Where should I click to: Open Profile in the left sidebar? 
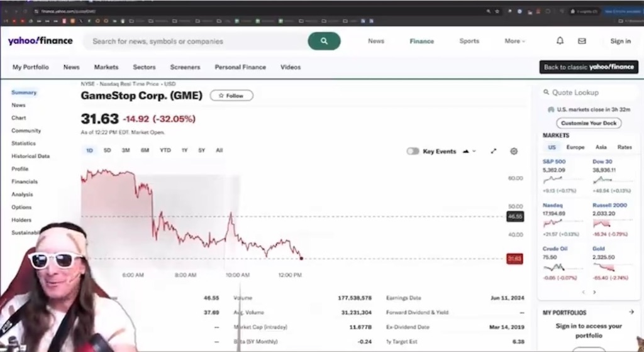[x=19, y=168]
